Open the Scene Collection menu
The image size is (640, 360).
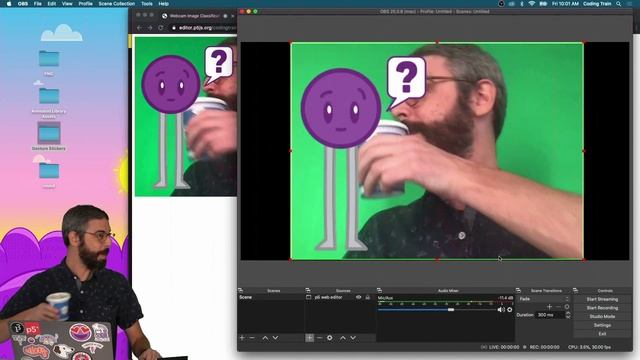[x=117, y=4]
